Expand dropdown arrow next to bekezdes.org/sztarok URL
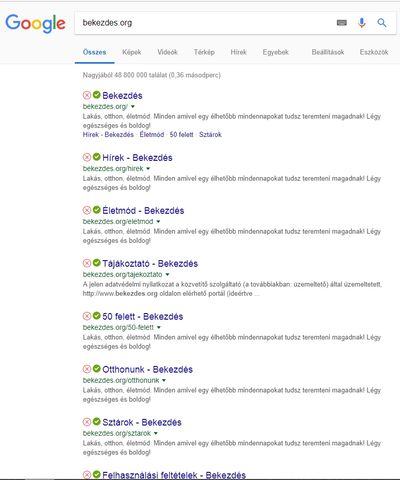 pyautogui.click(x=156, y=433)
